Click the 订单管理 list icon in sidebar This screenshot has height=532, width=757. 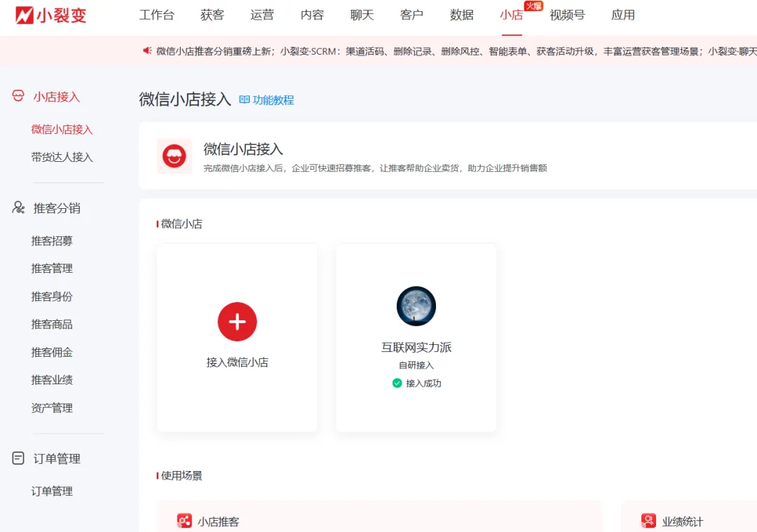pyautogui.click(x=17, y=458)
